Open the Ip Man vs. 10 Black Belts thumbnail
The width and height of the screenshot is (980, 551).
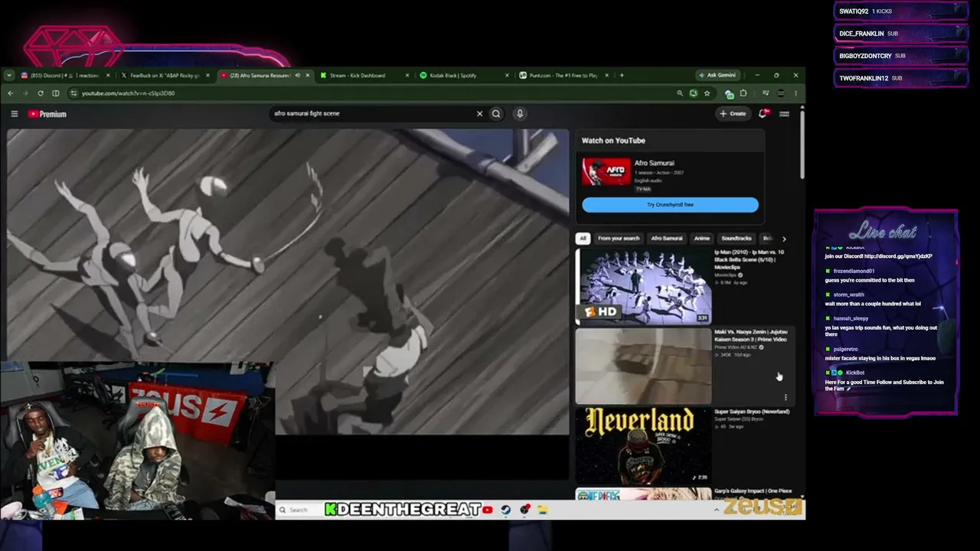pos(643,286)
